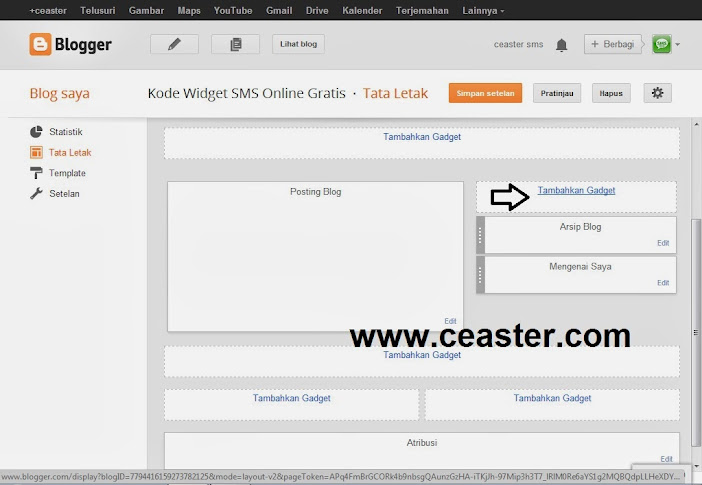Edit the Posting Blog gadget
The width and height of the screenshot is (702, 485).
(450, 321)
